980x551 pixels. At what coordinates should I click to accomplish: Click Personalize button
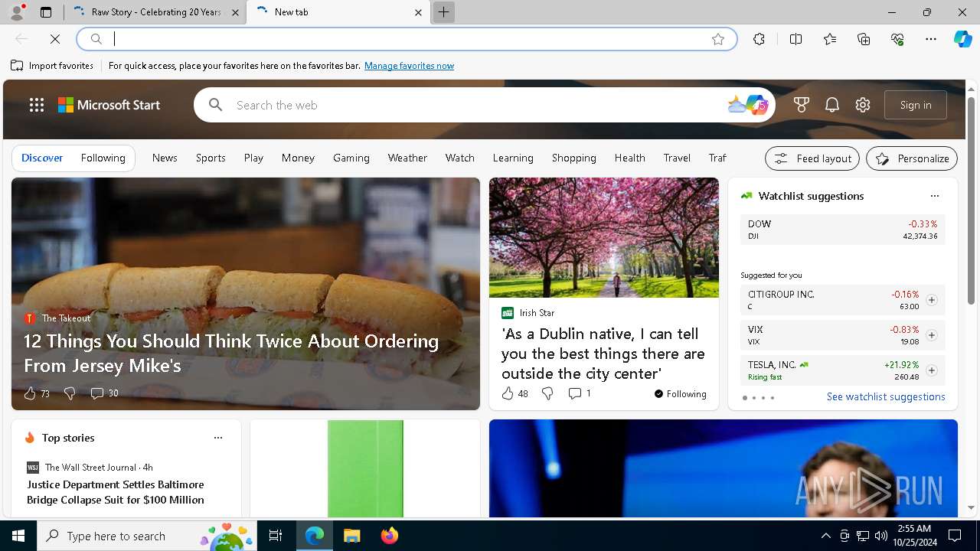point(912,158)
